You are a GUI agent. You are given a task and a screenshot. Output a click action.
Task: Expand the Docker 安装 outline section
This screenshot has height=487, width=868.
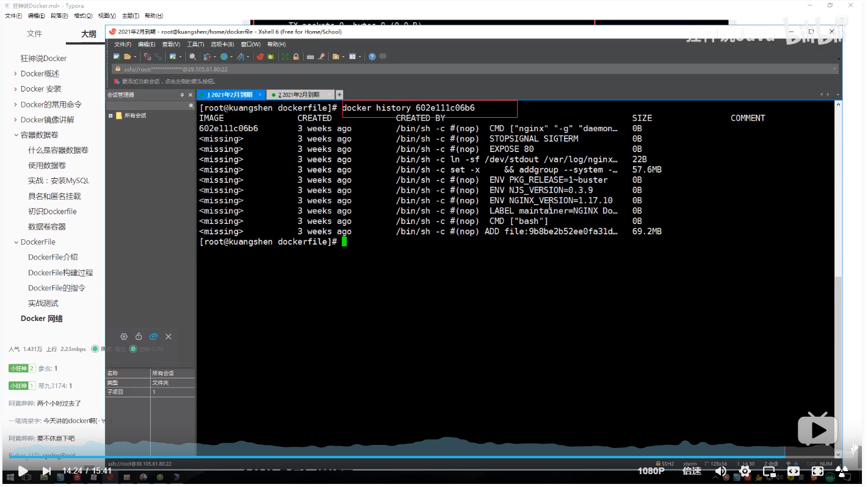(x=15, y=89)
